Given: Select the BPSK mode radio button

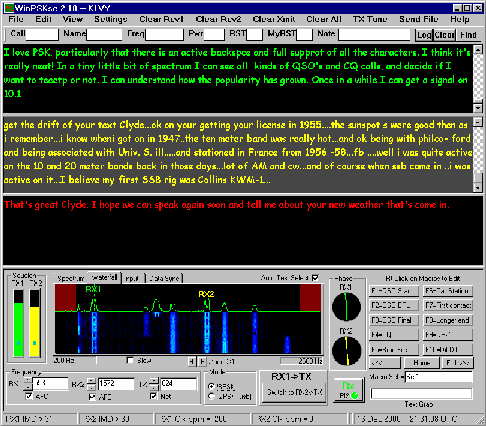Looking at the screenshot, I should click(x=211, y=386).
